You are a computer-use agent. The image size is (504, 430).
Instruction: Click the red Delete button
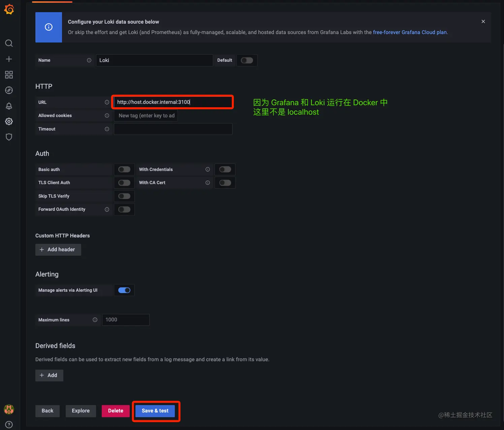point(116,411)
